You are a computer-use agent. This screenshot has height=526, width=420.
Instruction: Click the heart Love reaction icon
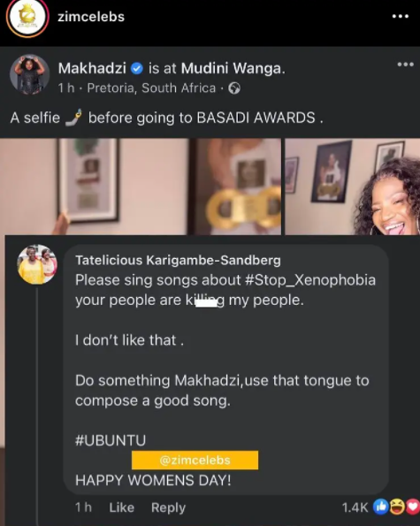[413, 507]
